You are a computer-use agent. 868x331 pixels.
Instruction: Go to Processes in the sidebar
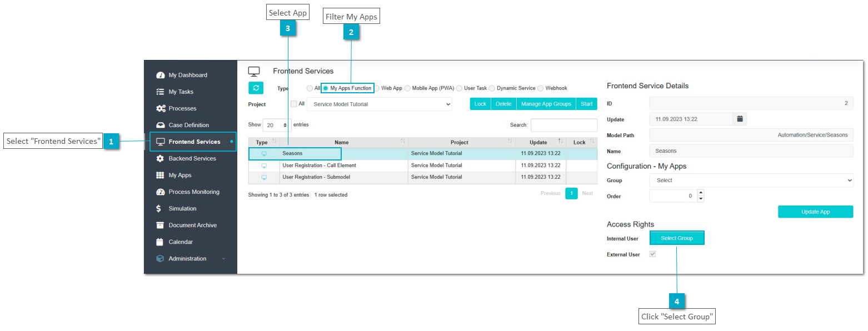click(x=183, y=108)
